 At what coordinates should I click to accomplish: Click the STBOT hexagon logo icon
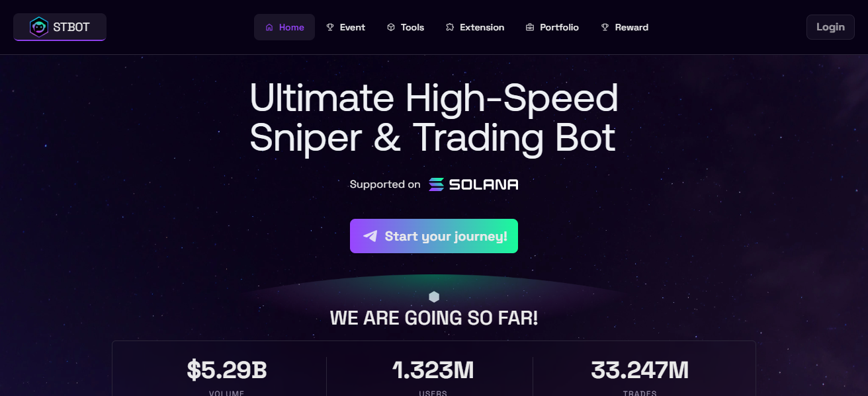point(39,27)
